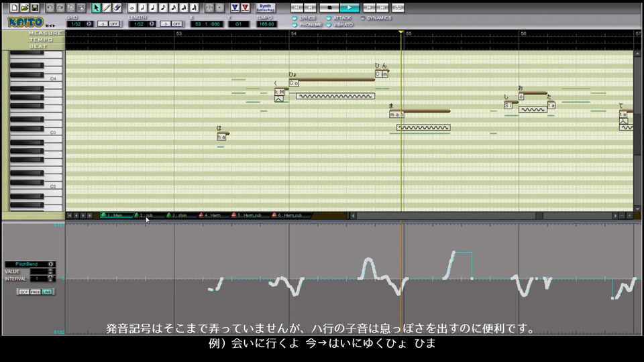Viewport: 644px width, 362px height.
Task: Select the pencil draw tool
Action: pos(107,8)
